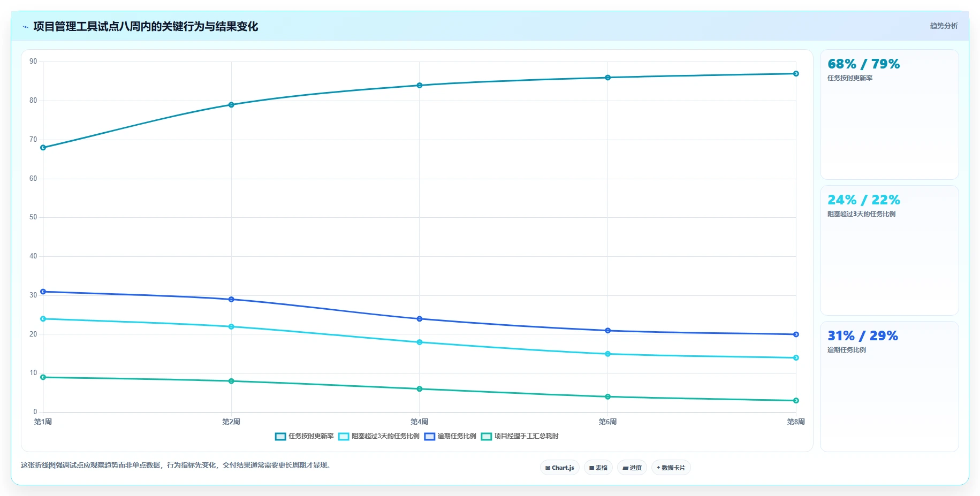The height and width of the screenshot is (496, 980).
Task: Click the 第8周 x-axis label
Action: [796, 422]
